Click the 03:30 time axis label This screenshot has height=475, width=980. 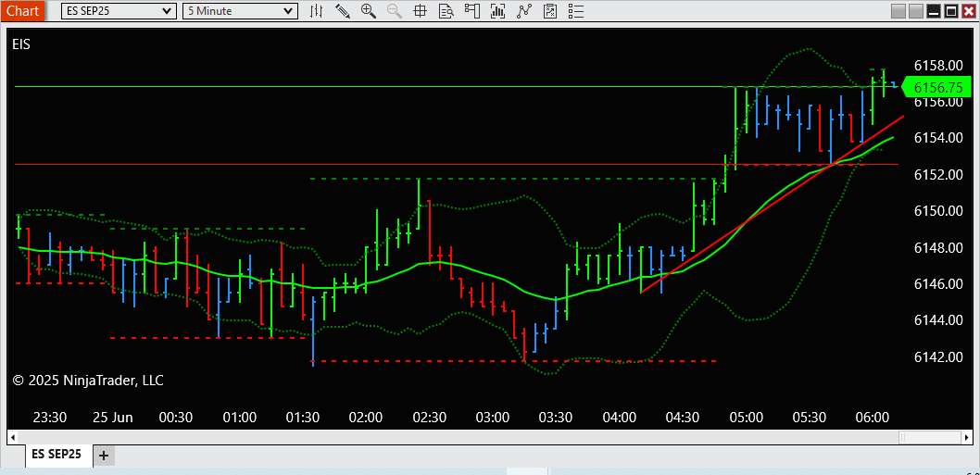click(x=557, y=417)
